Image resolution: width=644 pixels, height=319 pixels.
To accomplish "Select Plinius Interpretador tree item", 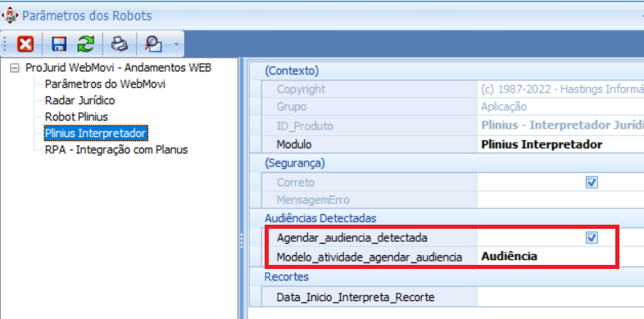I will (95, 133).
